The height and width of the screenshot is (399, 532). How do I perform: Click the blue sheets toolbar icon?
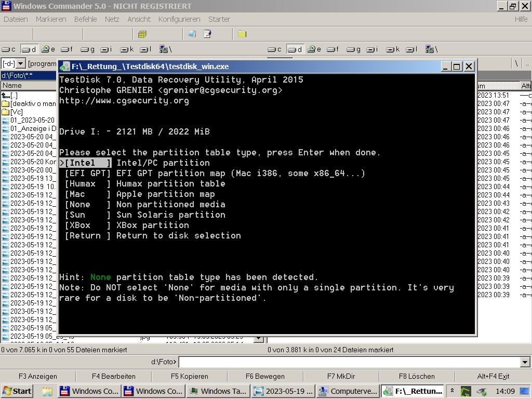192,34
